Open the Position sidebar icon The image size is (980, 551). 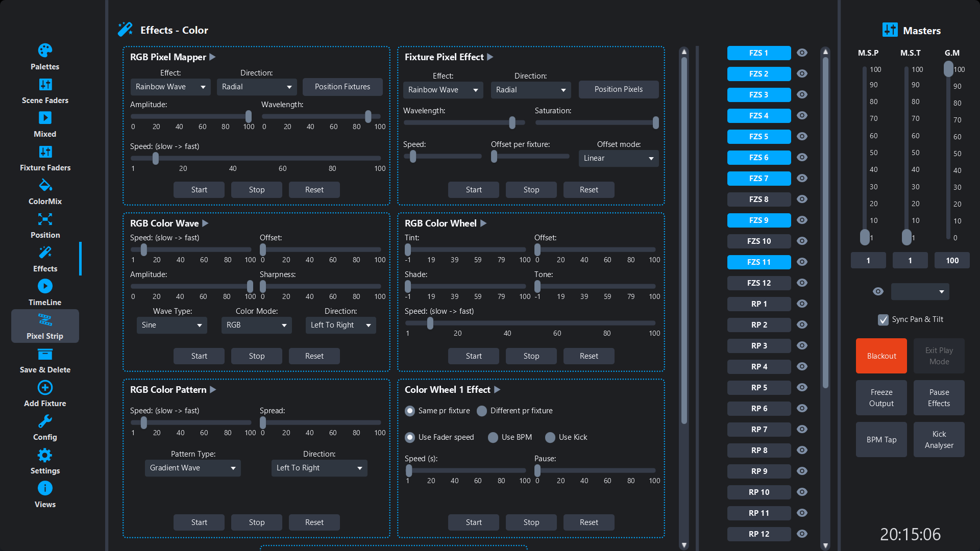point(45,219)
